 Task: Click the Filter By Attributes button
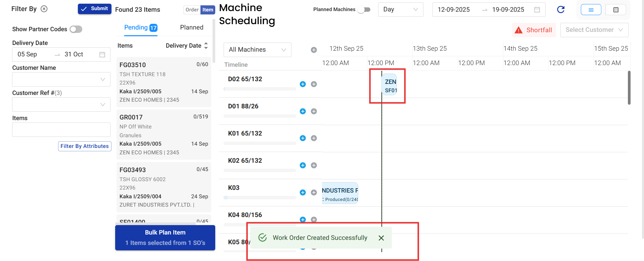click(85, 146)
